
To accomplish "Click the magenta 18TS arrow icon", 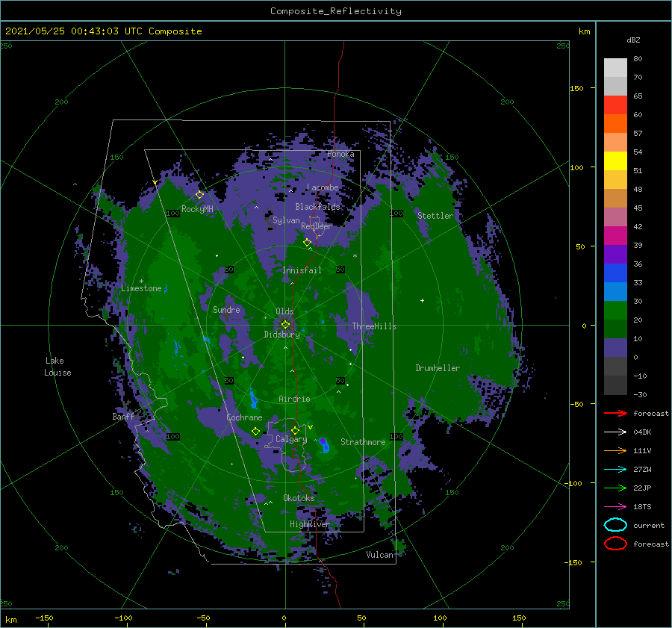I will (615, 507).
